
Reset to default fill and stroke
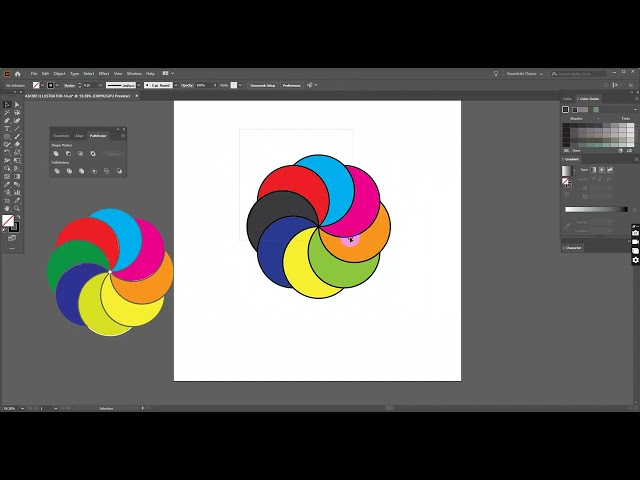click(4, 230)
